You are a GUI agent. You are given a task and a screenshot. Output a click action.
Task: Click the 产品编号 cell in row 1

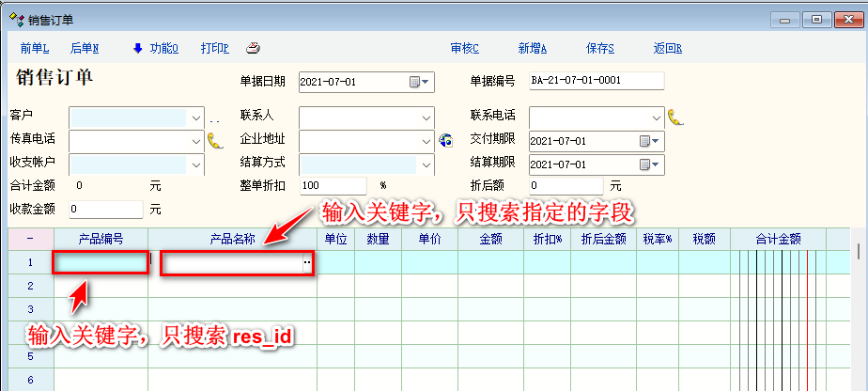click(101, 263)
